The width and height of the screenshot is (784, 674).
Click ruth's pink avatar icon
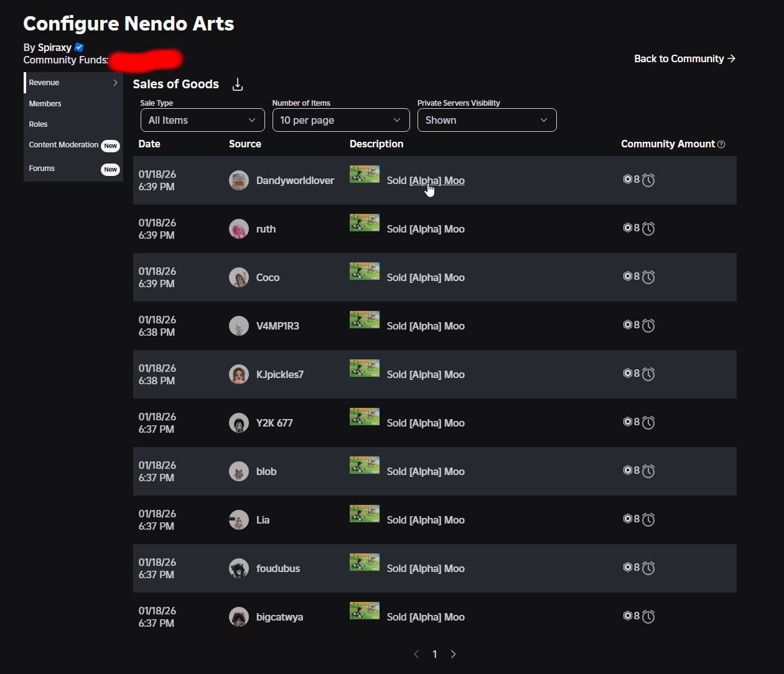239,229
